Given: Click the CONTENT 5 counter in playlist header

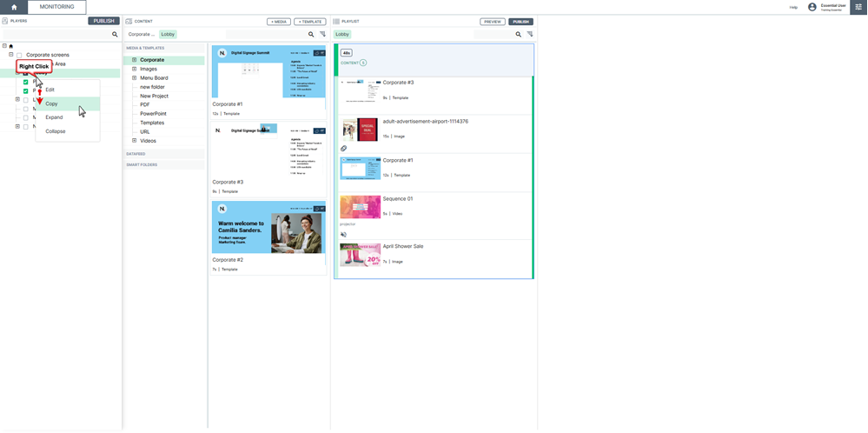Looking at the screenshot, I should (x=353, y=63).
